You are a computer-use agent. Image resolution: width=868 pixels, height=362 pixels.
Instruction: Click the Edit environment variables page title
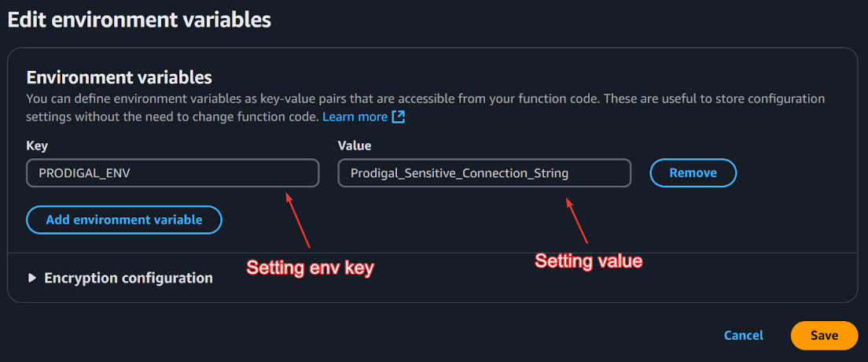tap(139, 20)
